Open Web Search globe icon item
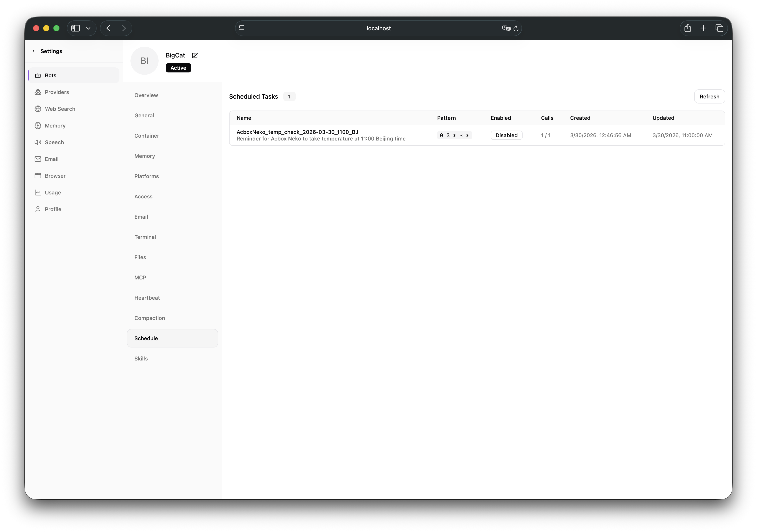The height and width of the screenshot is (532, 757). (x=38, y=109)
